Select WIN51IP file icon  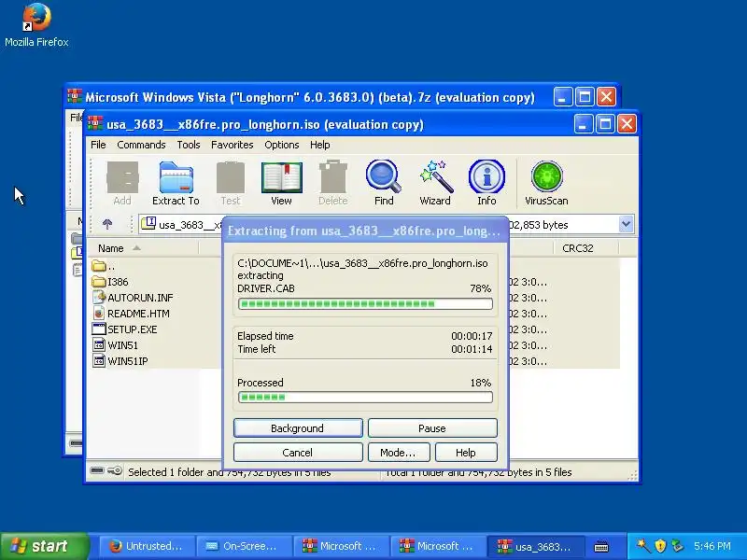(99, 360)
